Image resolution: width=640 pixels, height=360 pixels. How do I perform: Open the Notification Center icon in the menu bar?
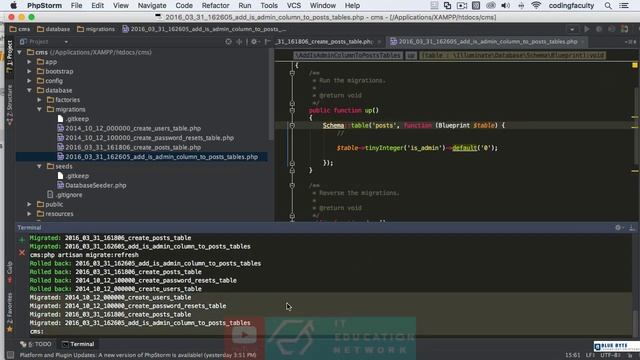click(624, 6)
